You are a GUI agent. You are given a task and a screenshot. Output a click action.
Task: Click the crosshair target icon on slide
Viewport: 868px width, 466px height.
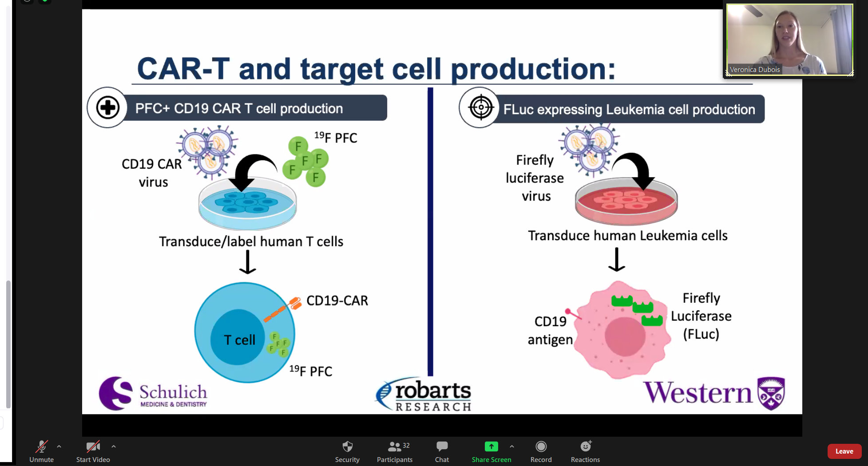(481, 107)
